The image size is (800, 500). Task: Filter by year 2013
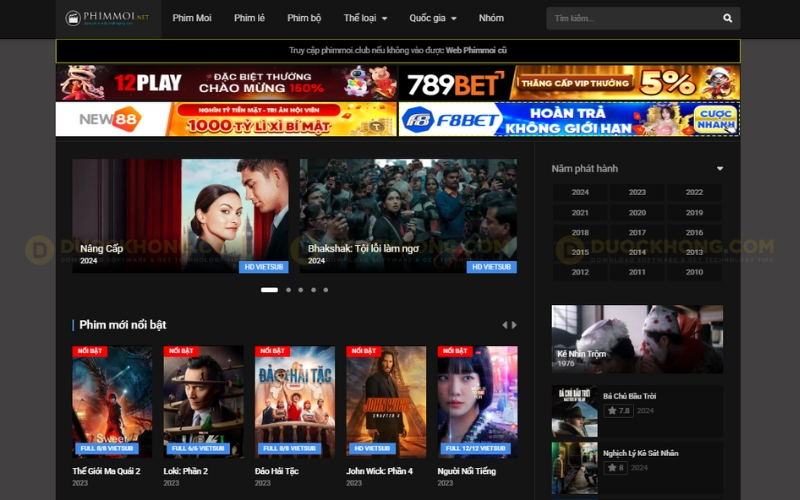(694, 253)
